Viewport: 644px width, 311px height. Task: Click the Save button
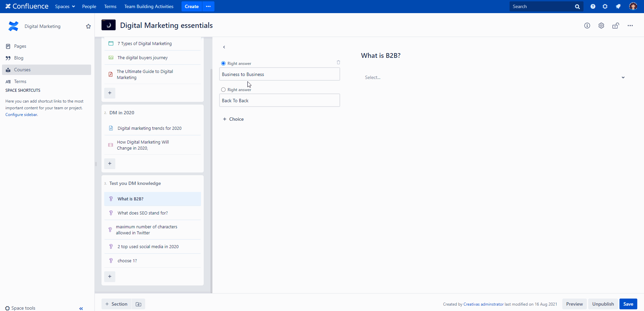click(628, 304)
